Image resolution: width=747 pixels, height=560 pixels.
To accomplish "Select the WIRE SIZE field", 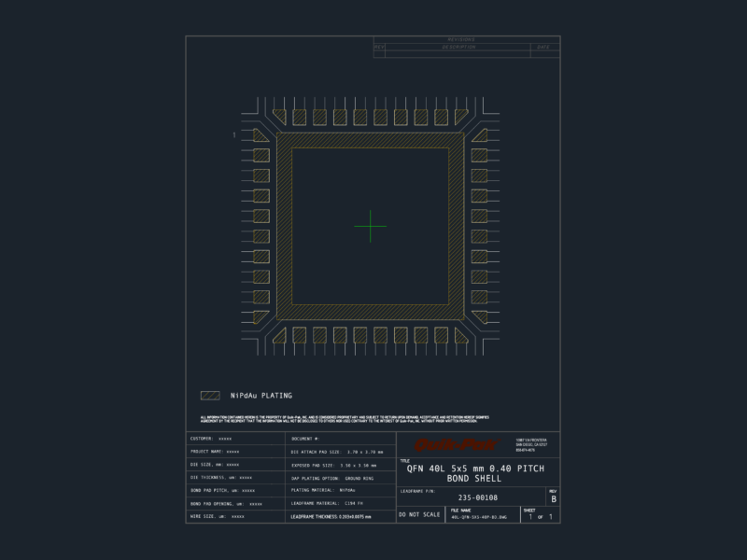I will coord(235,516).
